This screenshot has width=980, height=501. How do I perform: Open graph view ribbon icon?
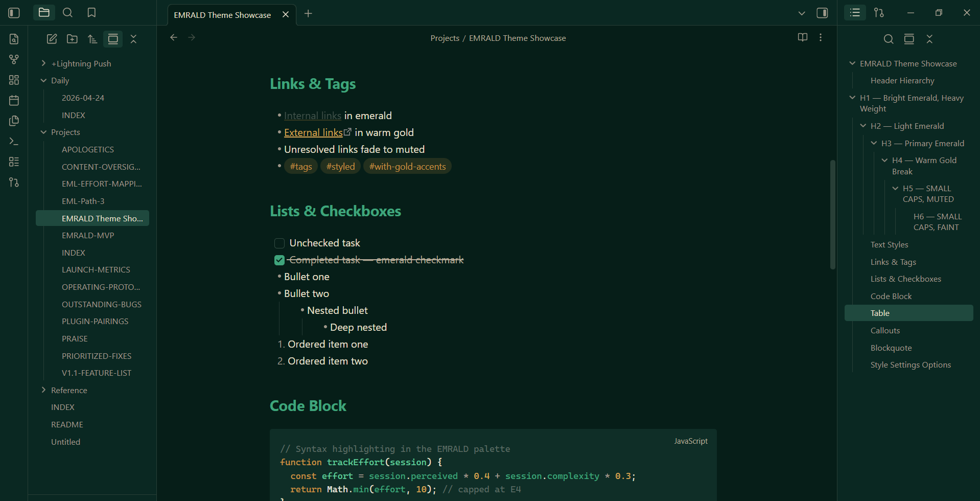[x=14, y=59]
